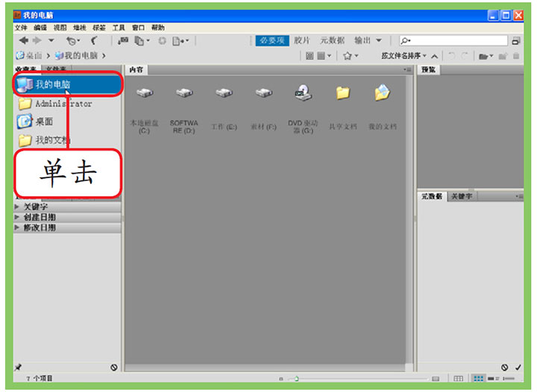Toggle the lock thumbnail grid button
This screenshot has width=537, height=392.
459,379
